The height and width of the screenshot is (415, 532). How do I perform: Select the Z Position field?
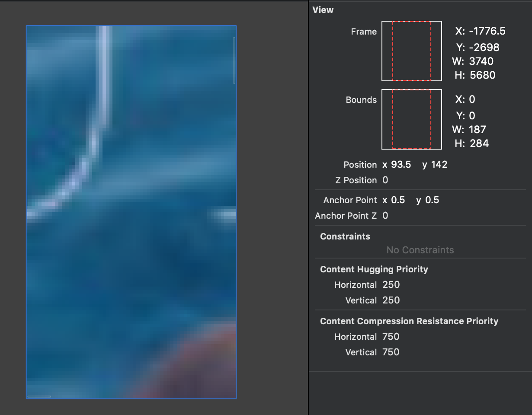point(385,180)
